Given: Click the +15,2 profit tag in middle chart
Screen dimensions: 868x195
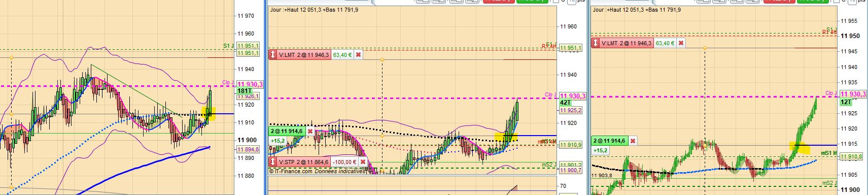Looking at the screenshot, I should pyautogui.click(x=277, y=141).
